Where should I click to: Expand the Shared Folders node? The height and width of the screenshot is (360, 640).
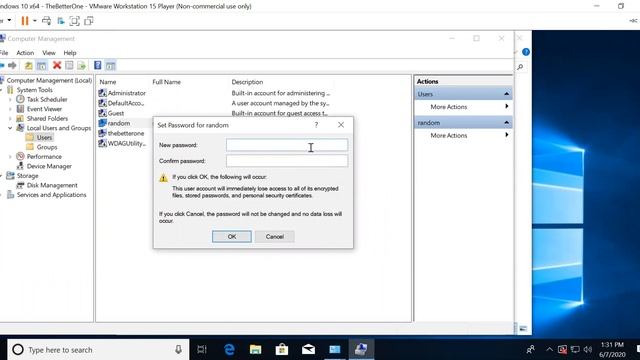10,118
